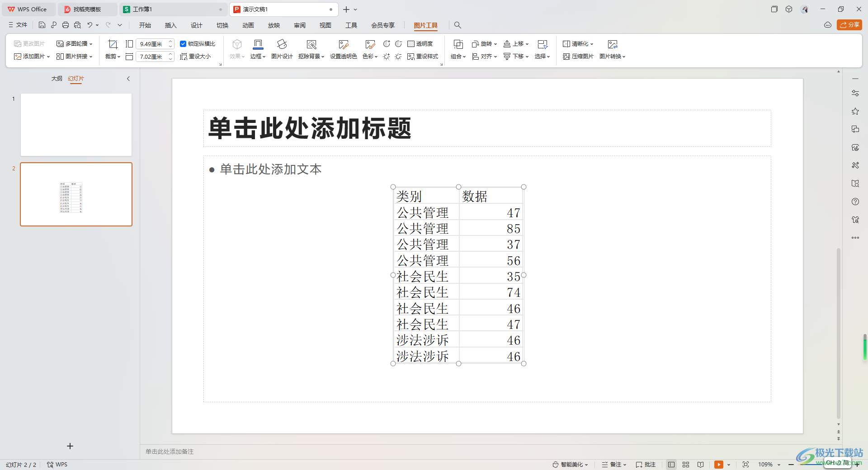The width and height of the screenshot is (868, 470).
Task: Open the Crop (裁剪) dropdown
Action: click(x=113, y=56)
